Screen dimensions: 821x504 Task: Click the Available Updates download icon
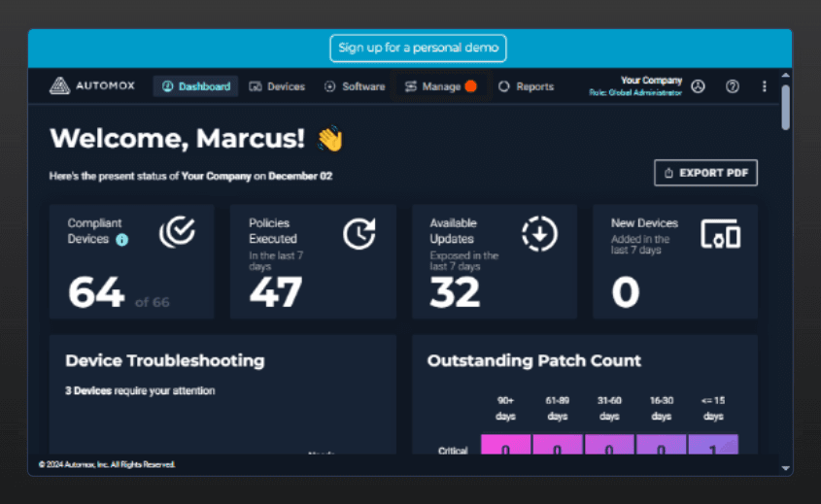(540, 234)
